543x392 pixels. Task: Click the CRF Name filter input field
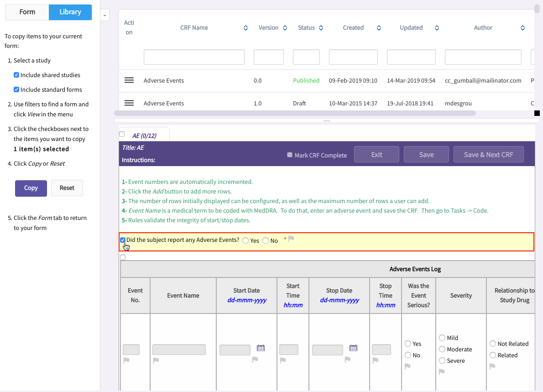coord(194,57)
